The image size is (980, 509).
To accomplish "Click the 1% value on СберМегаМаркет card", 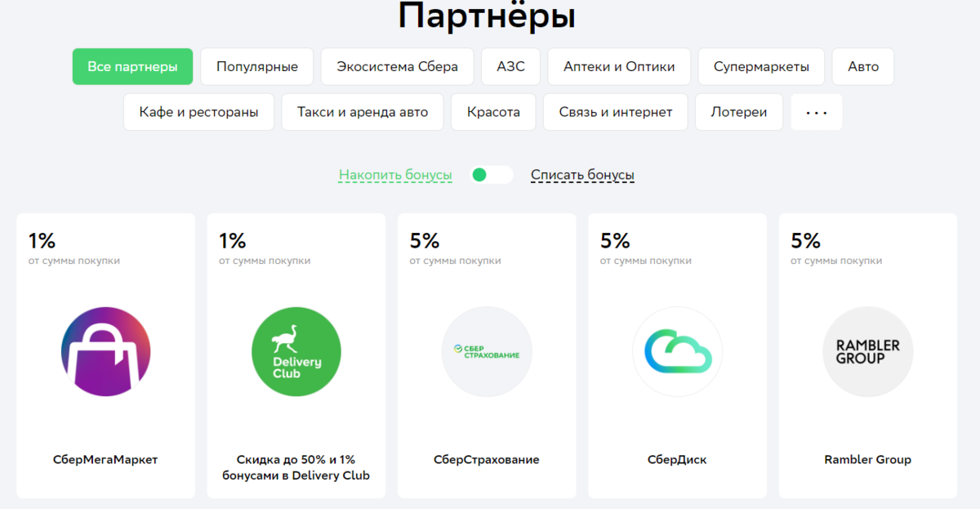I will pos(42,240).
